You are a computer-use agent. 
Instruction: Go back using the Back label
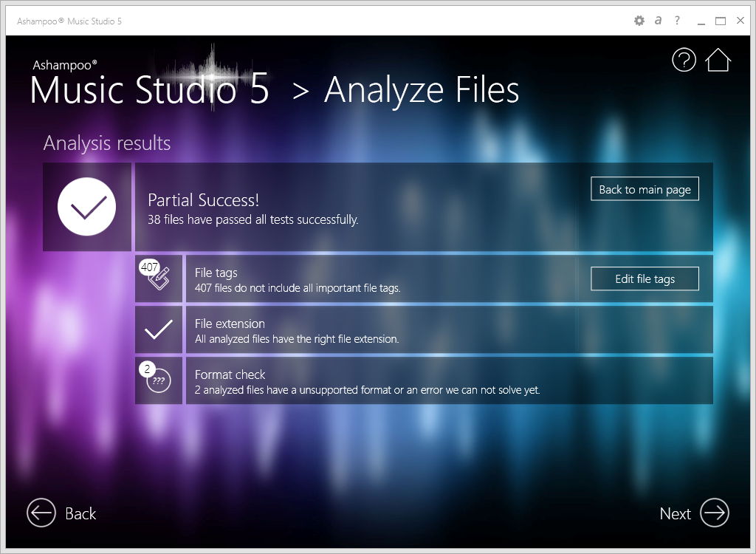click(x=80, y=513)
